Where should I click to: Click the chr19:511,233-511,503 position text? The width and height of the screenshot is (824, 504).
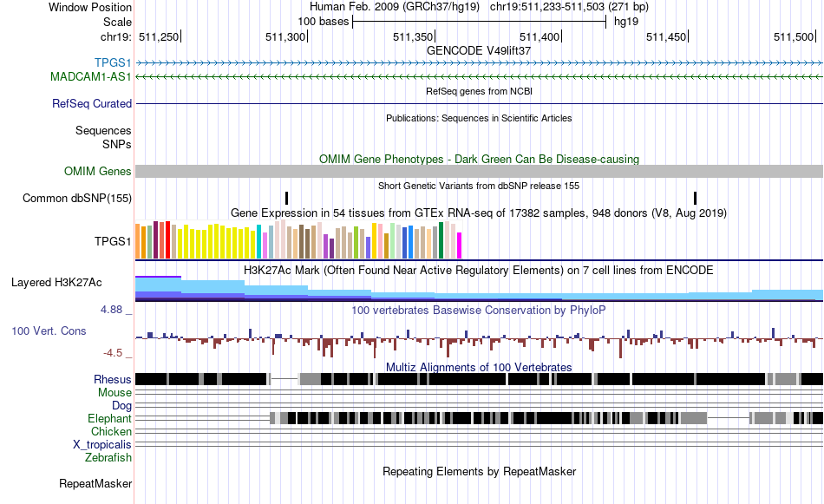[569, 7]
